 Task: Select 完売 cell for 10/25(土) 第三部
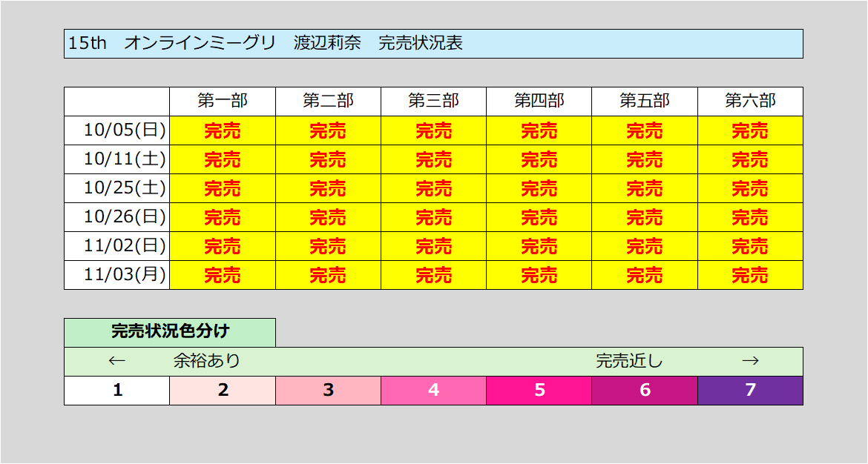pyautogui.click(x=433, y=188)
